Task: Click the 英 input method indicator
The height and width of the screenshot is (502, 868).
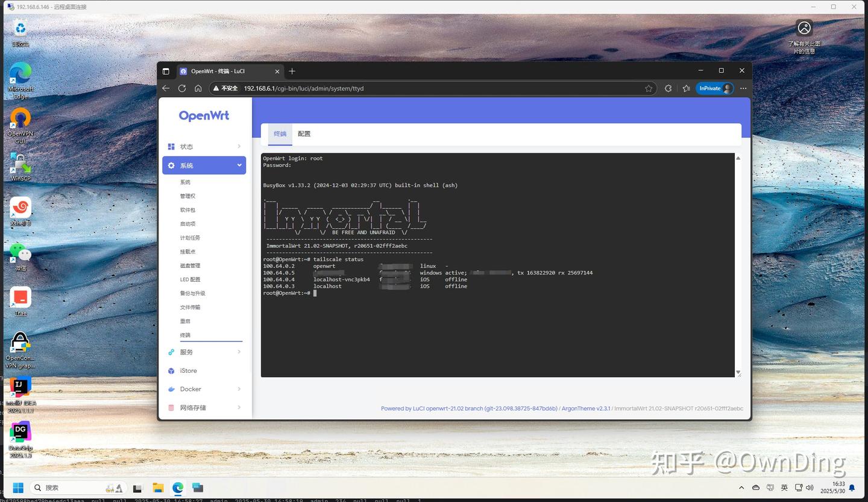Action: (x=784, y=488)
